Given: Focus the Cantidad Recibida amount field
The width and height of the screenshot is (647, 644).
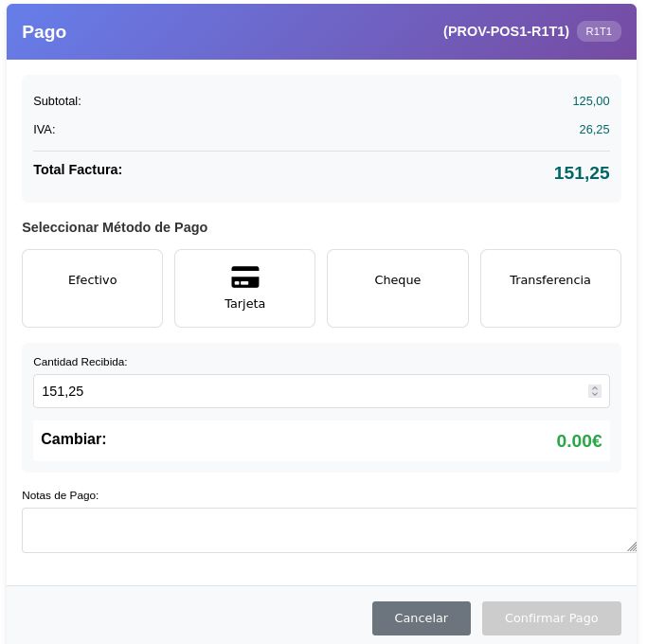Looking at the screenshot, I should (x=303, y=391).
